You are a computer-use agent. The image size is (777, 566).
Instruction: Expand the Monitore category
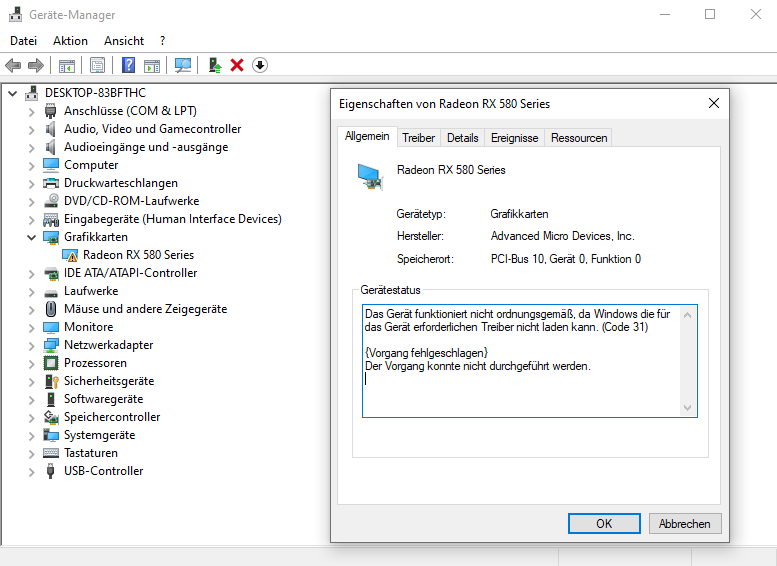point(32,328)
